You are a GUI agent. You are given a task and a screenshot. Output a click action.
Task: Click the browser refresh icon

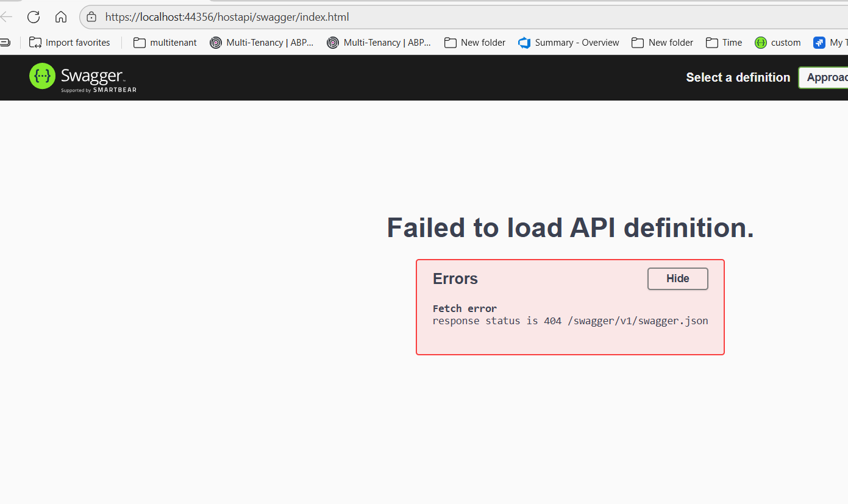(34, 17)
